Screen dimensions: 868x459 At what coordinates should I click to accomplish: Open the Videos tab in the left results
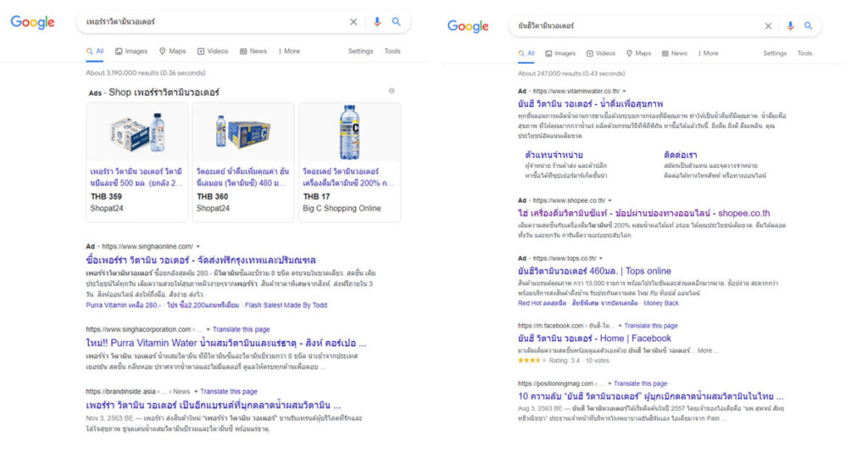coord(213,51)
